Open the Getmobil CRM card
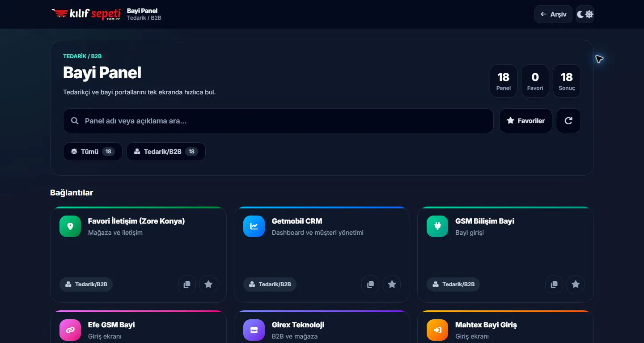This screenshot has height=343, width=644. click(x=322, y=254)
